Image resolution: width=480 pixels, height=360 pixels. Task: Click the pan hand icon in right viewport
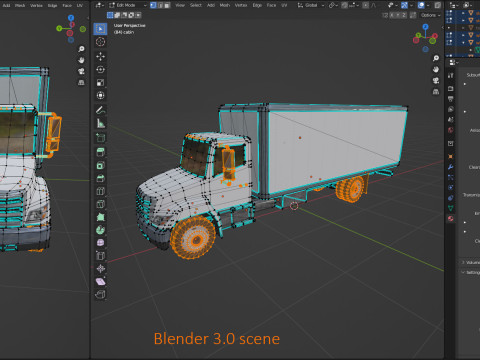tap(436, 69)
